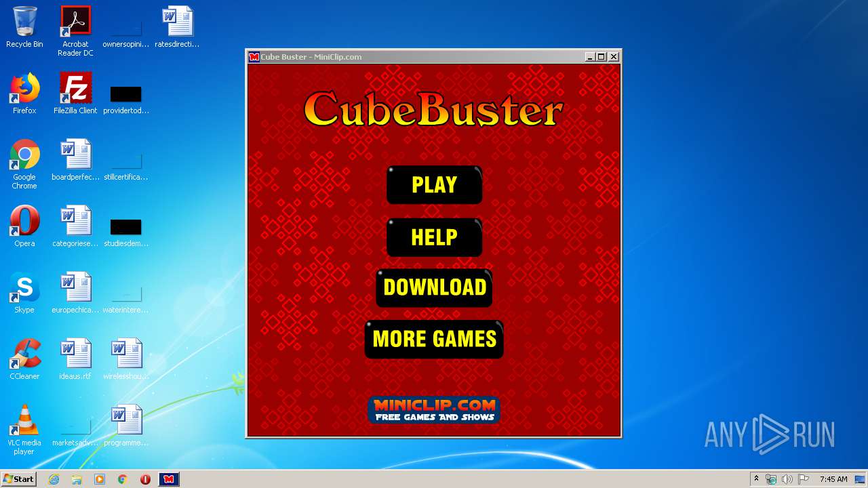The image size is (868, 488).
Task: Maximize the Cube Buster window
Action: click(601, 57)
